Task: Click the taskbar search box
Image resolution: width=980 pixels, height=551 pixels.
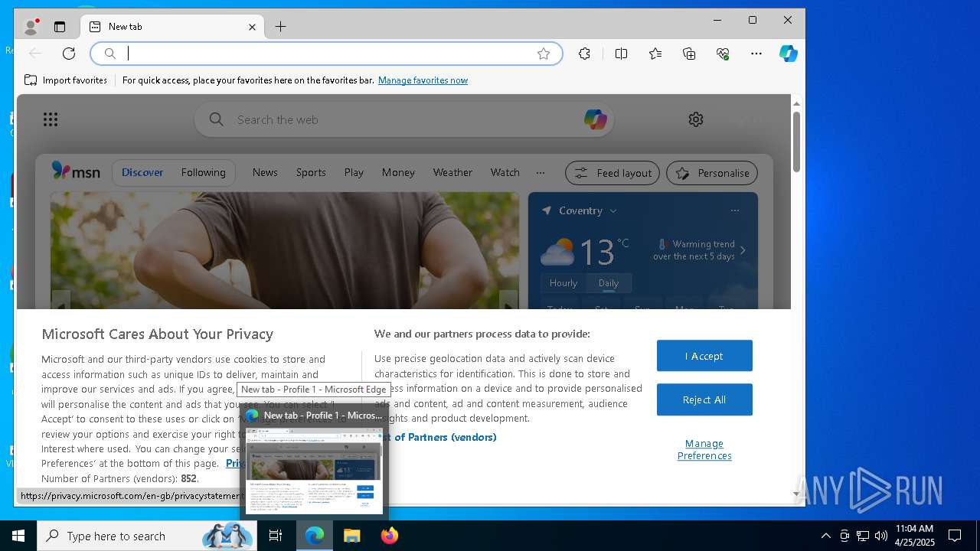Action: point(147,536)
